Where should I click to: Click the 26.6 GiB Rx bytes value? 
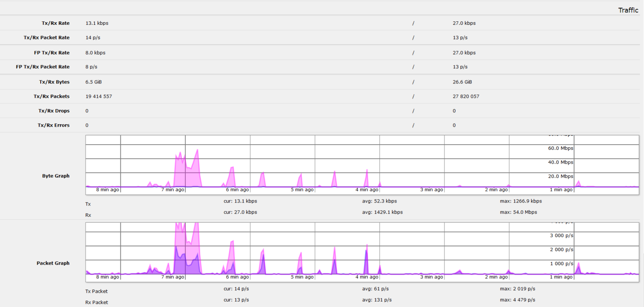pos(460,82)
